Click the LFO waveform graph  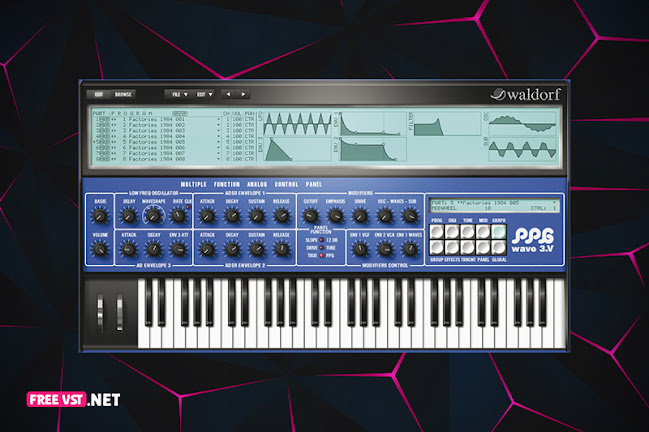pyautogui.click(x=297, y=123)
